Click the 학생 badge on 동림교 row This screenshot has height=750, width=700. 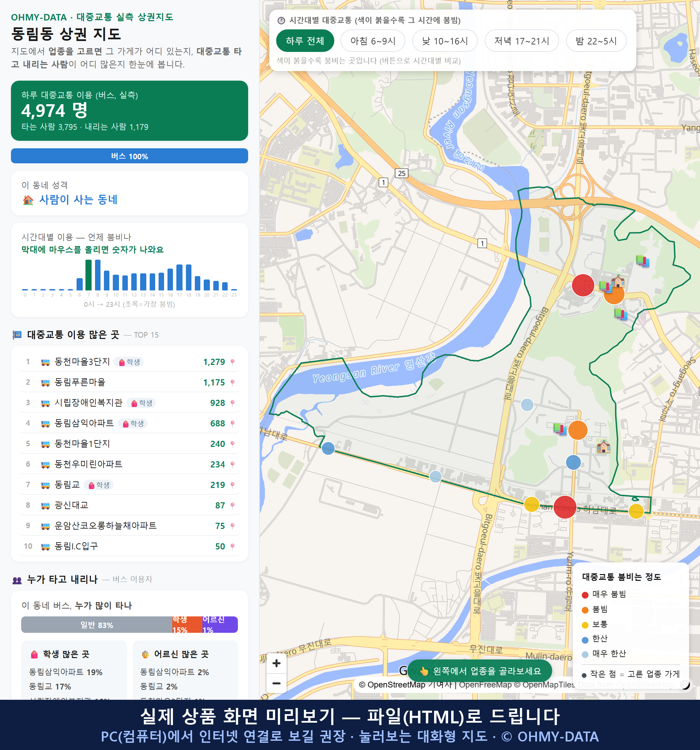coord(98,485)
